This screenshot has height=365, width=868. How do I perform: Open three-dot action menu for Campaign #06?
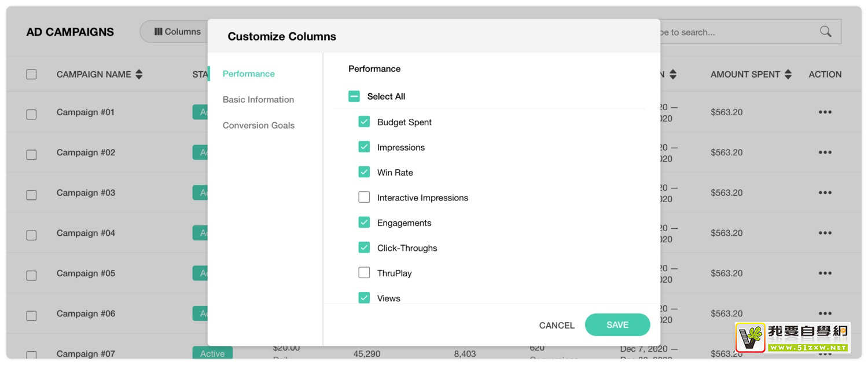point(825,313)
